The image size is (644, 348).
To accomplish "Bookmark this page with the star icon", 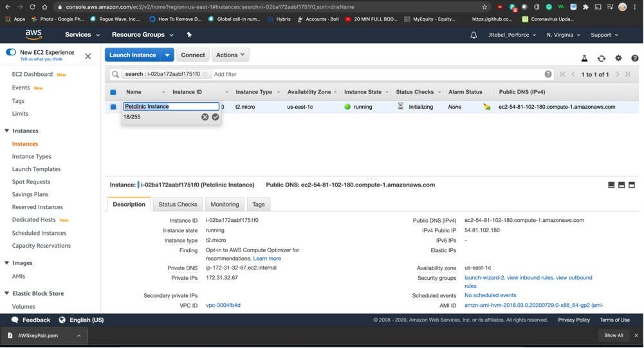I will (484, 7).
